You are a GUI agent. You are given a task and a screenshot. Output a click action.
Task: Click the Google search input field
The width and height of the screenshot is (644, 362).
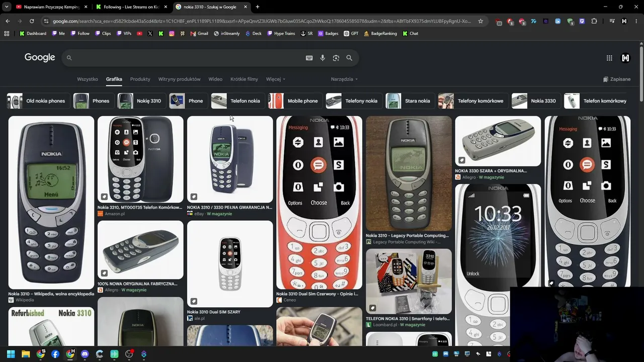pos(186,58)
